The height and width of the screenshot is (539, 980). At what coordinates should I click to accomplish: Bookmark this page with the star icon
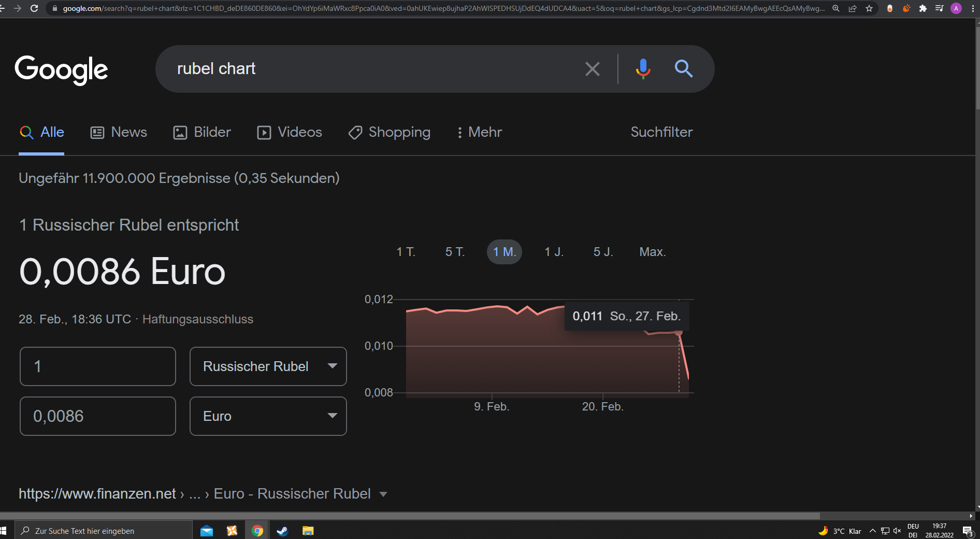(x=869, y=8)
